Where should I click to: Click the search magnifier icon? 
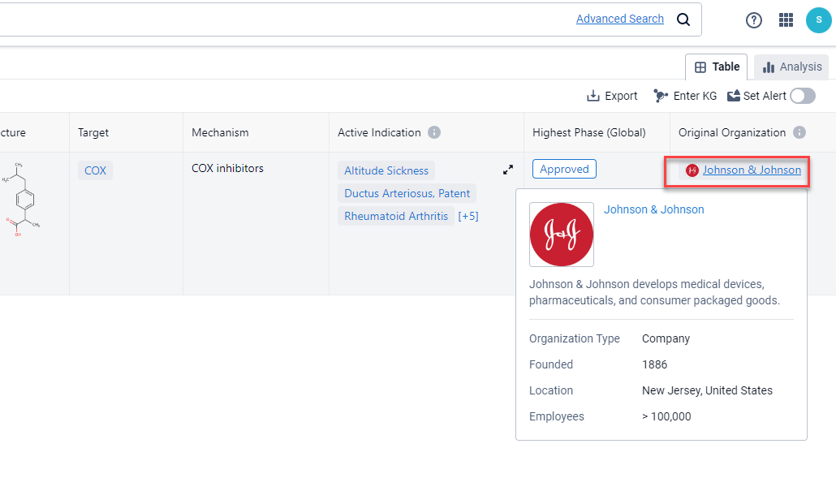pyautogui.click(x=683, y=19)
